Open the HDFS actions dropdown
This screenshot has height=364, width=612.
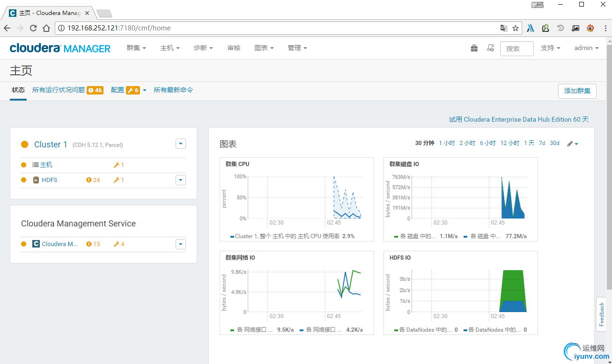tap(181, 180)
